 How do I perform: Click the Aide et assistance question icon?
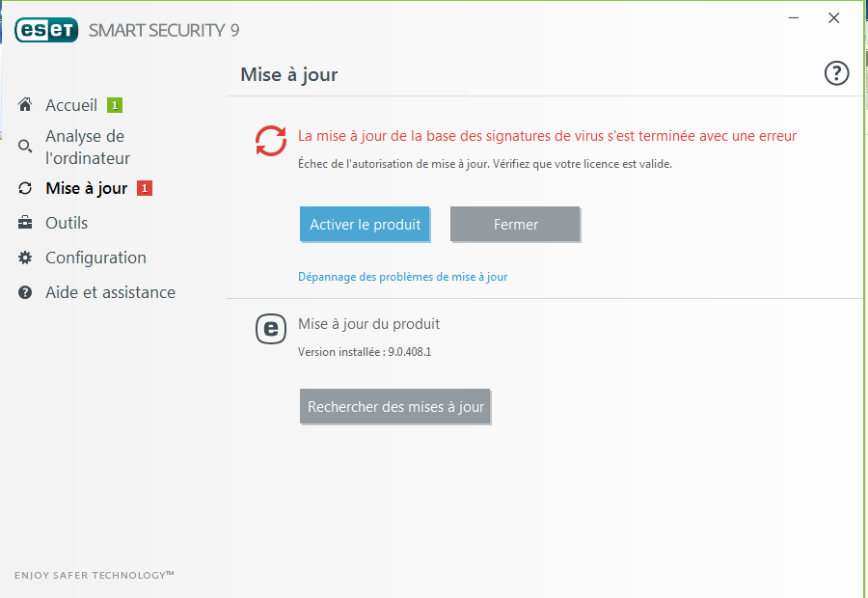[25, 292]
